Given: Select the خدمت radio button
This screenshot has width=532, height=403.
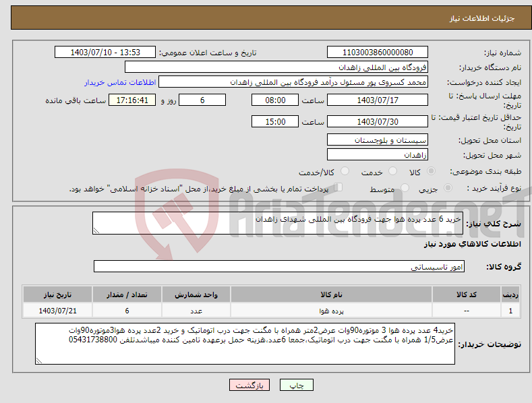Looking at the screenshot, I should [x=392, y=171].
